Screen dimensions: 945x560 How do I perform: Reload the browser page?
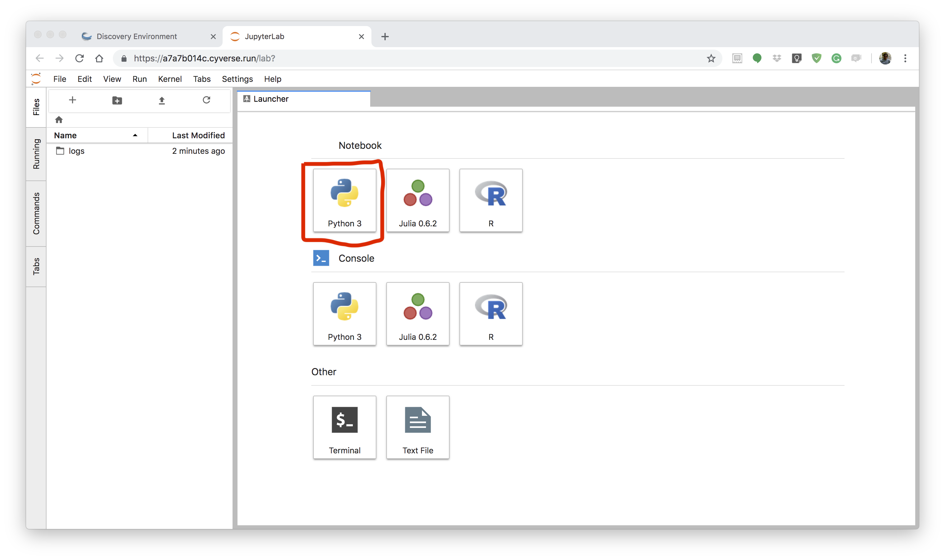click(x=79, y=58)
